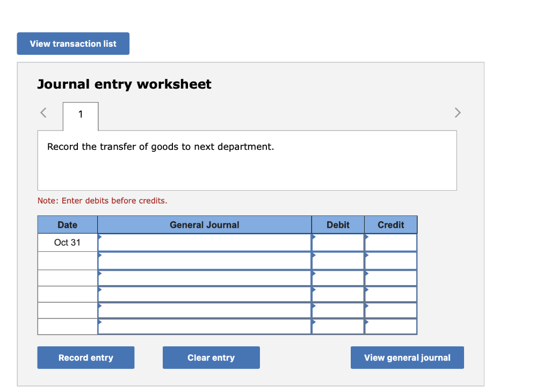Switch to transaction tab 1
550x392 pixels.
pyautogui.click(x=80, y=114)
